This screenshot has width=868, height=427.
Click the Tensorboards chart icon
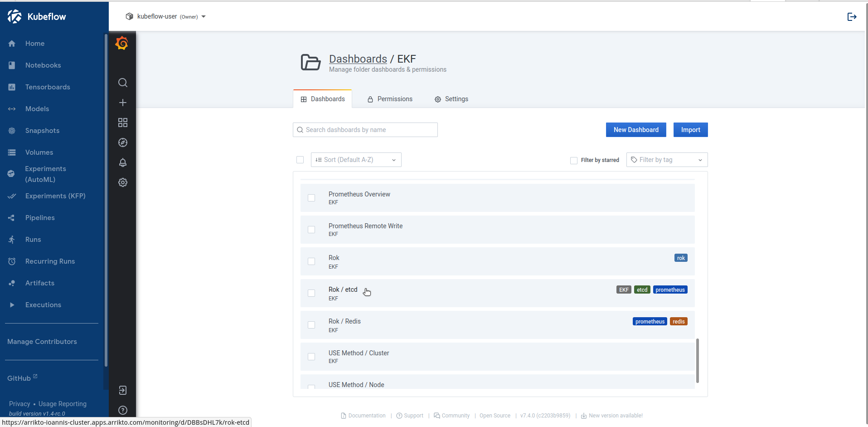(x=12, y=87)
